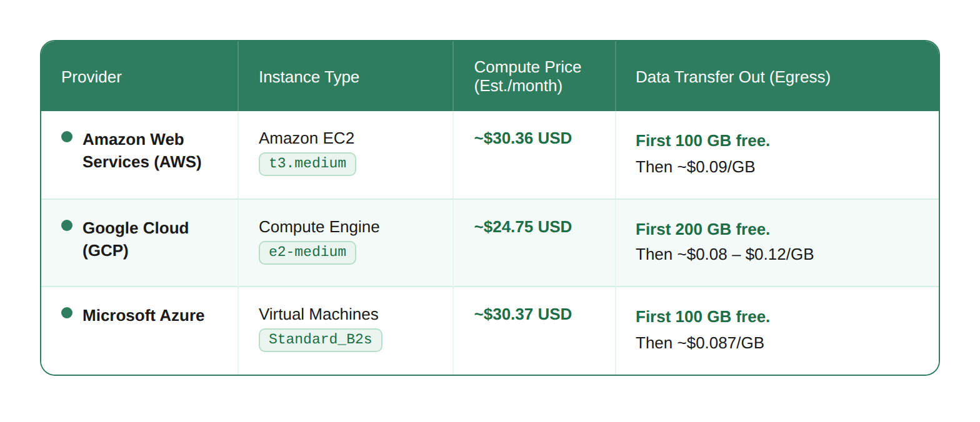980x422 pixels.
Task: Click the Amazon EC2 label
Action: pos(307,138)
